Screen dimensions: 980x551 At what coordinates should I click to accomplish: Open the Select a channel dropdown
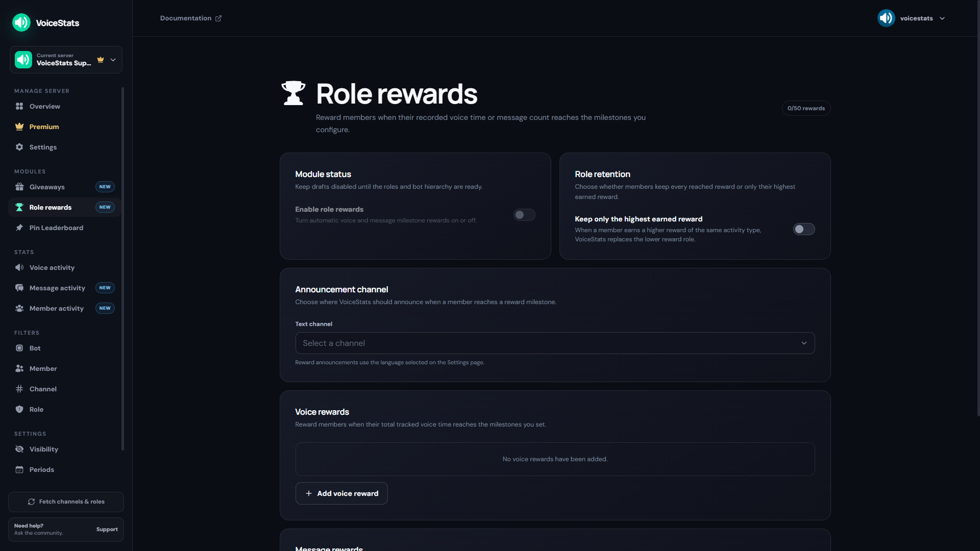[x=555, y=343]
